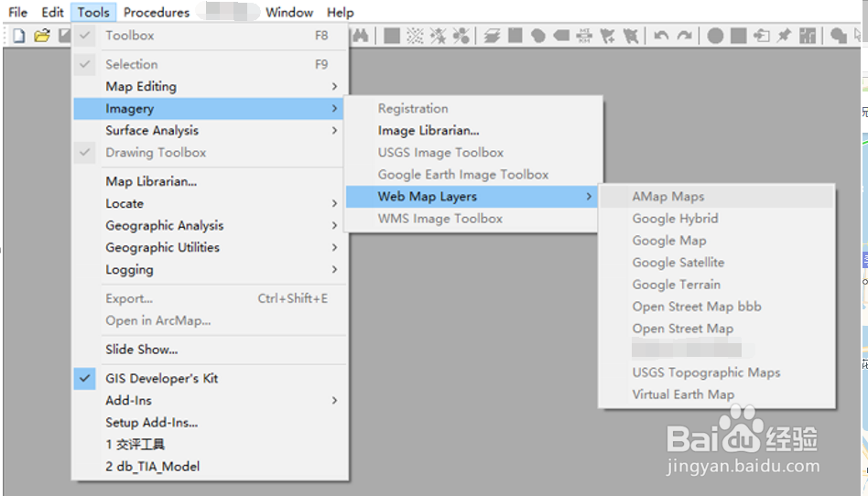Open the Help menu
868x496 pixels.
340,12
